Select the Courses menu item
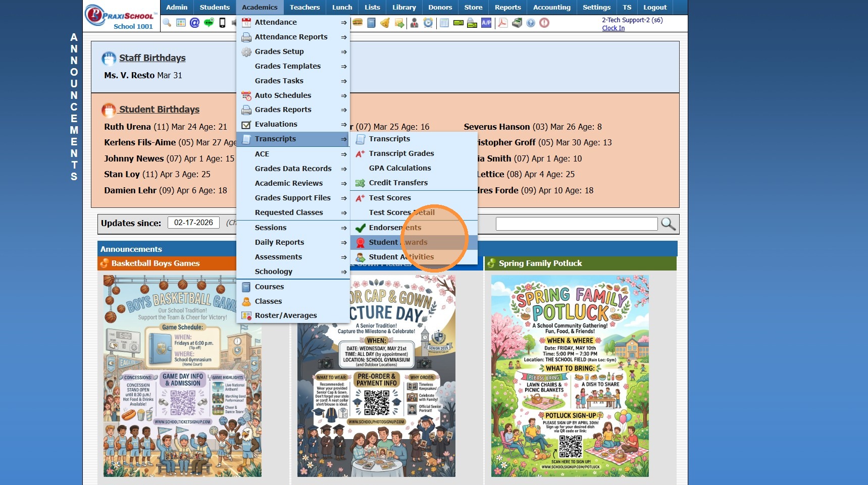 coord(293,287)
